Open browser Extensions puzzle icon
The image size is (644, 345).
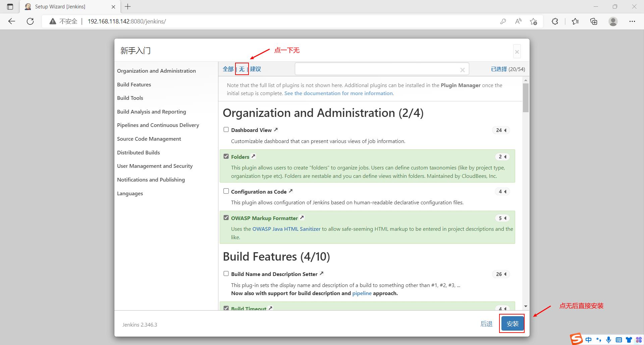coord(555,21)
